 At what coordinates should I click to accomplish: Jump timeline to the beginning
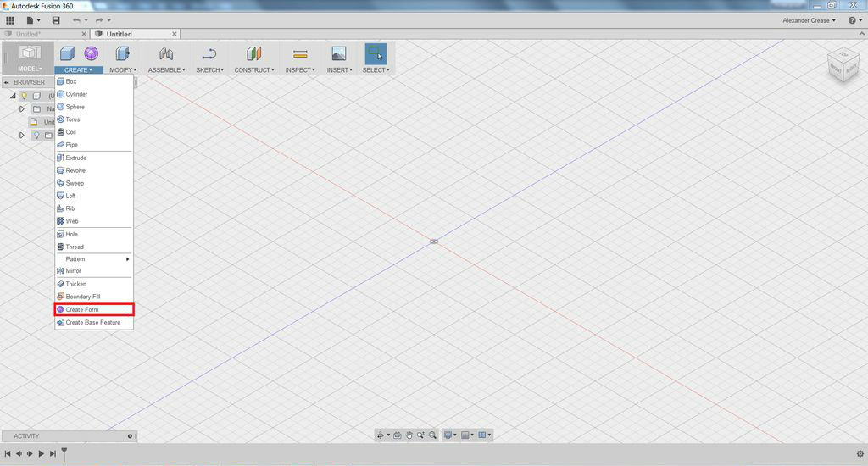pos(8,454)
